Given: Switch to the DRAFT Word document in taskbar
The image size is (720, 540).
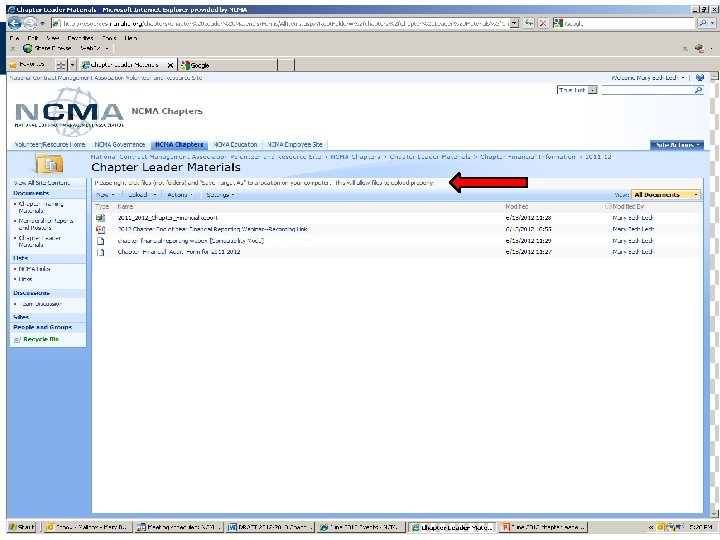Looking at the screenshot, I should point(270,527).
